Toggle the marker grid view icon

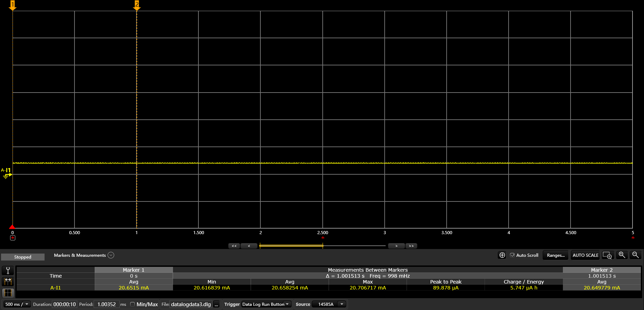pos(8,293)
